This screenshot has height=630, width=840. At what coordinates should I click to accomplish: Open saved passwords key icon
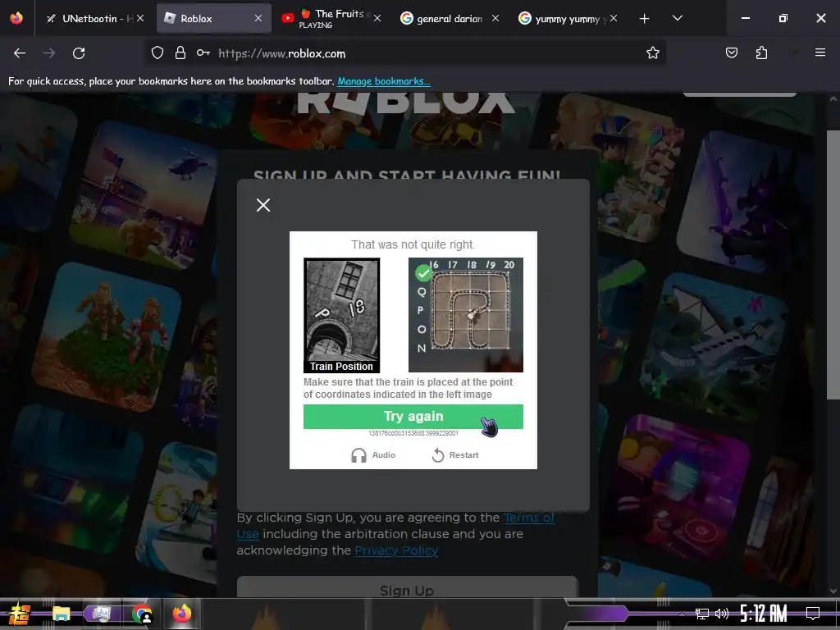pos(203,52)
